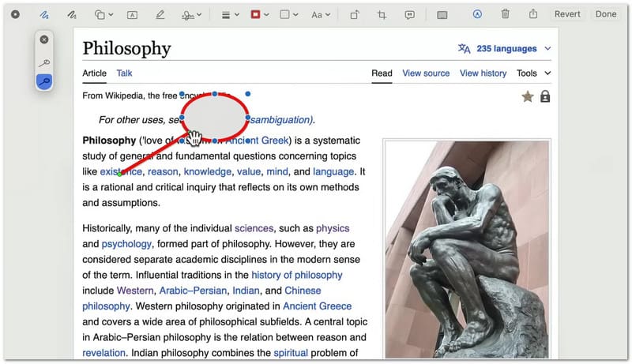
Task: Select the Sketch tool in the toolbar
Action: click(x=44, y=15)
